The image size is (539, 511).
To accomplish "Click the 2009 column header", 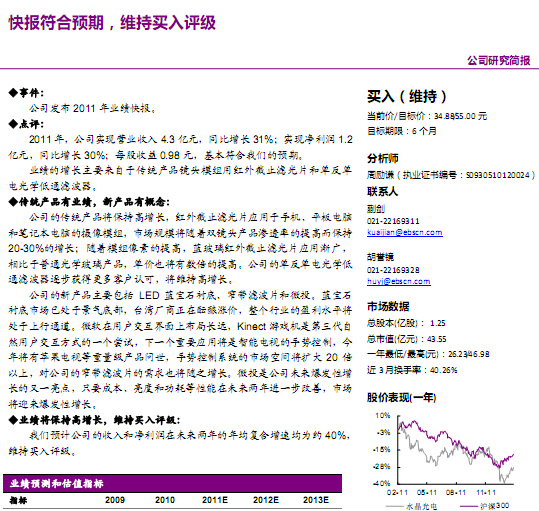I will tap(115, 500).
